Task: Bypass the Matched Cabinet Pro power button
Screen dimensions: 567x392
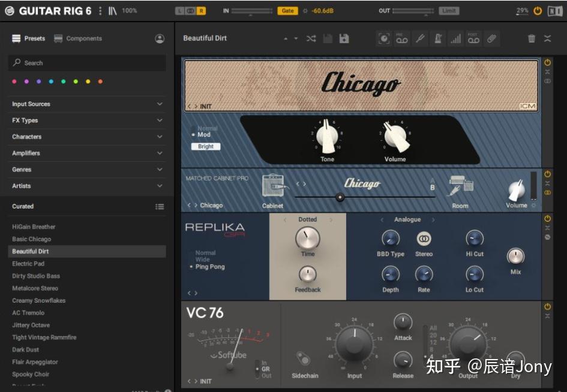Action: [x=547, y=174]
